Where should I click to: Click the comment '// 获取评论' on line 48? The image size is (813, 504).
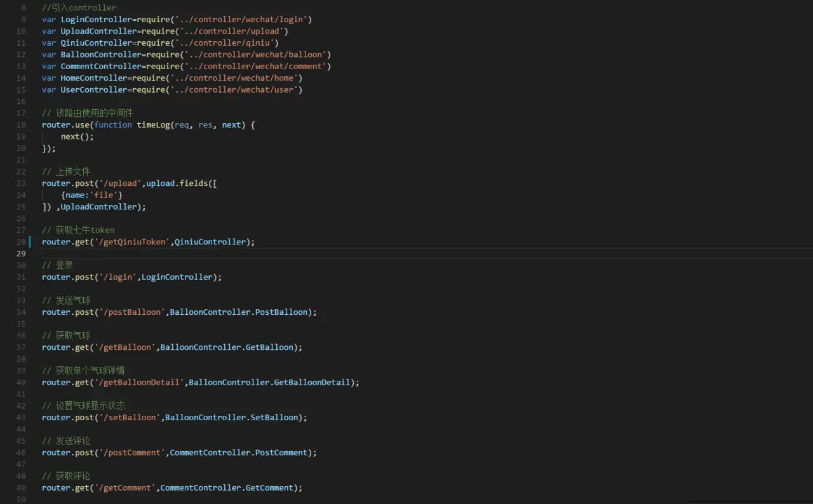pyautogui.click(x=66, y=476)
